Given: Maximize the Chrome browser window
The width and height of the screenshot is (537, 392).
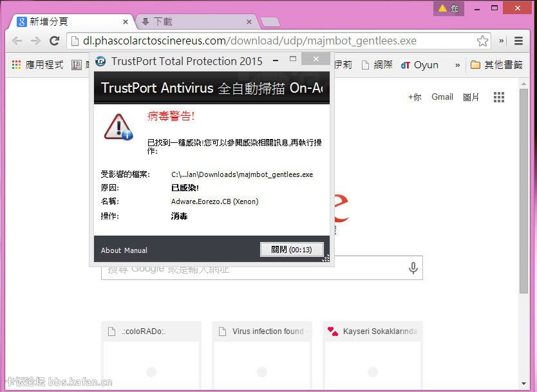Looking at the screenshot, I should (x=495, y=8).
